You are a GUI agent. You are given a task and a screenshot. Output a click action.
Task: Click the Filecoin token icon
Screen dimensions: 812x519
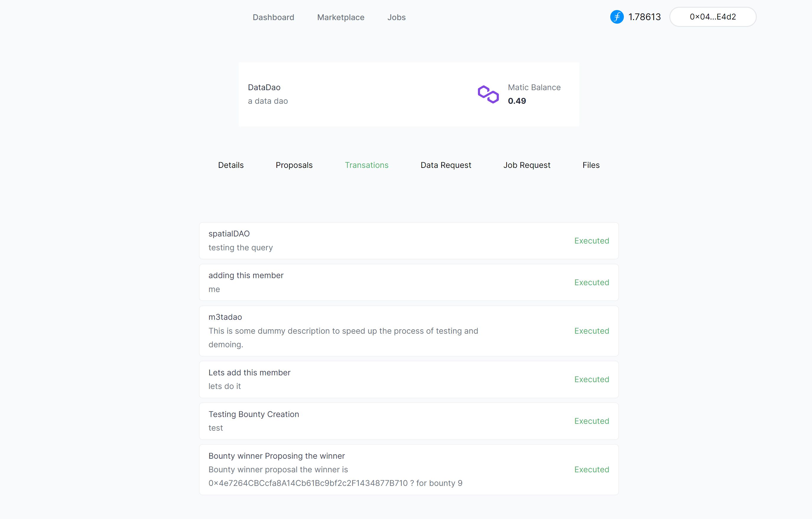(x=617, y=17)
